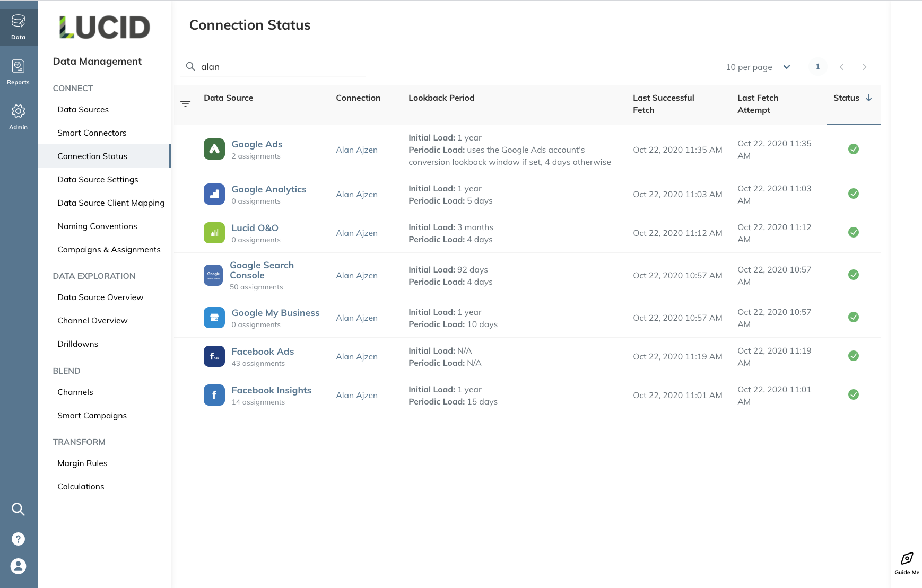This screenshot has width=922, height=588.
Task: Click the Last Fetch Attempt header
Action: coord(758,104)
